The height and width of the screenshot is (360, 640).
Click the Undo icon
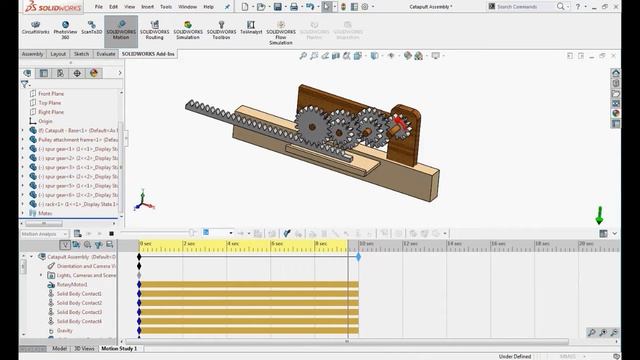pos(310,7)
